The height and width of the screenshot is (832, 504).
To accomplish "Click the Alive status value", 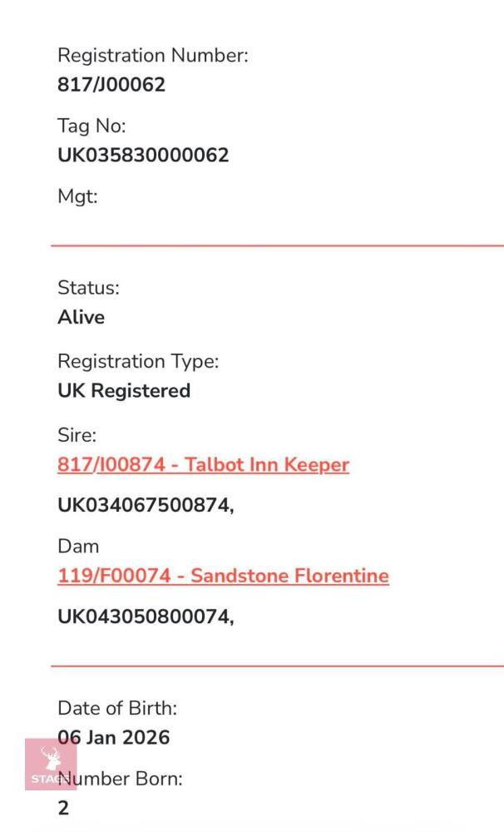I will pyautogui.click(x=82, y=317).
